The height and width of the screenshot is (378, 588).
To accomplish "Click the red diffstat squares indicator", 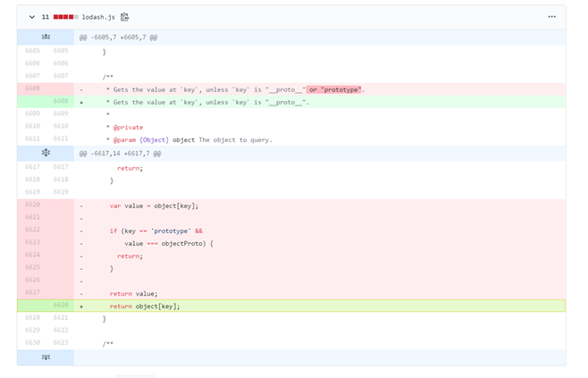I will point(65,17).
